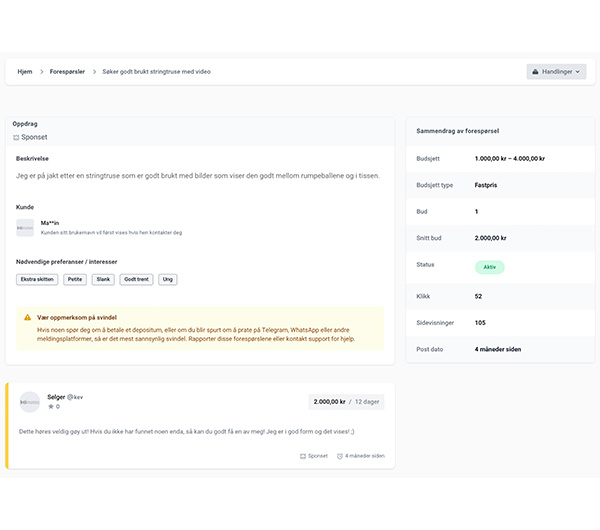Select the Ung preference tag
This screenshot has width=600, height=530.
168,279
